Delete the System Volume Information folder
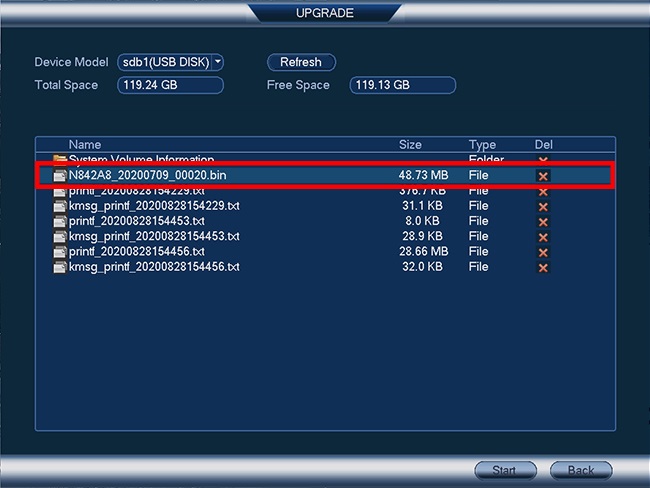The width and height of the screenshot is (650, 488). tap(543, 160)
